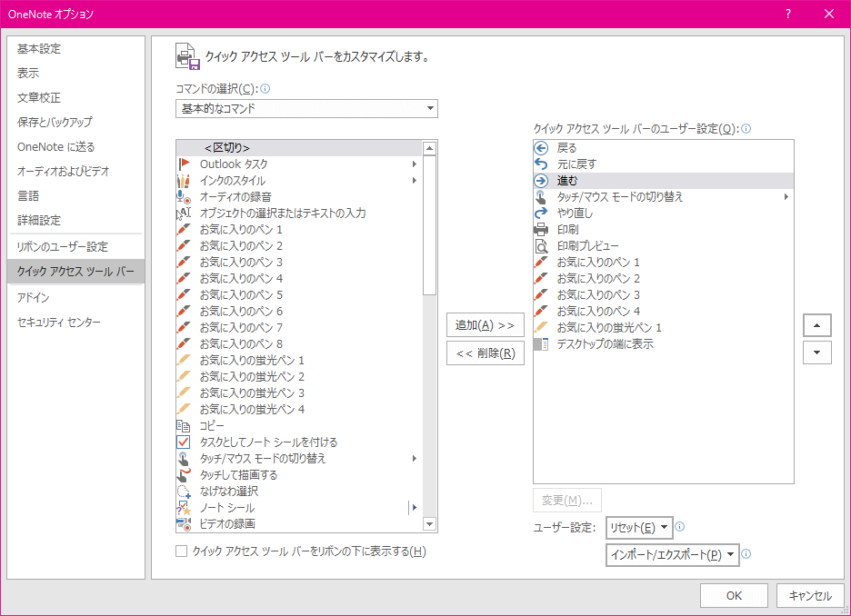This screenshot has width=851, height=616.
Task: Select the インクのスタイル icon in command list
Action: (x=184, y=180)
